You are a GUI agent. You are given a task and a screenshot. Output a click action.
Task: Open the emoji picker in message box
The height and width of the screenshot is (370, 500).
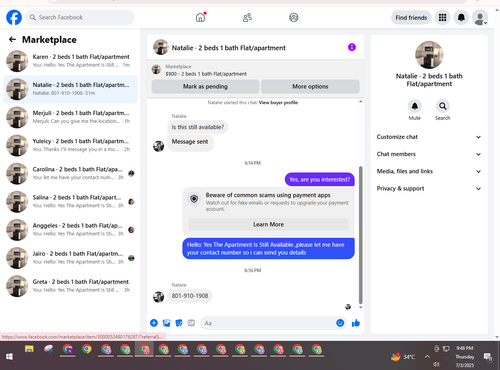pyautogui.click(x=340, y=323)
